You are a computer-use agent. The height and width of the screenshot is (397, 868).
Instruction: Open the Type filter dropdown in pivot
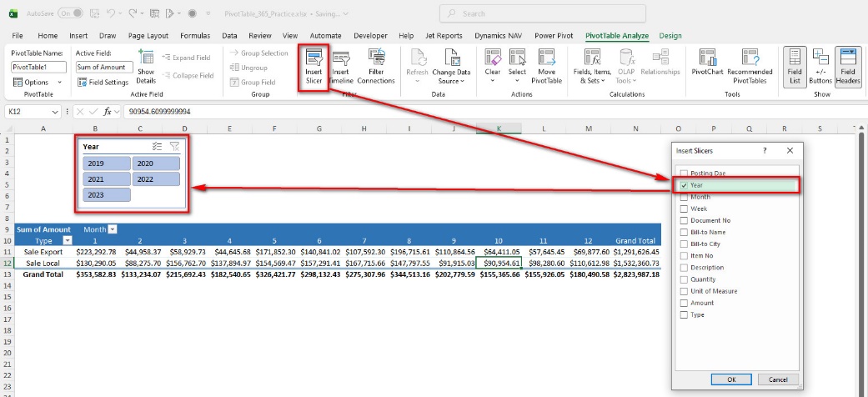tap(68, 241)
